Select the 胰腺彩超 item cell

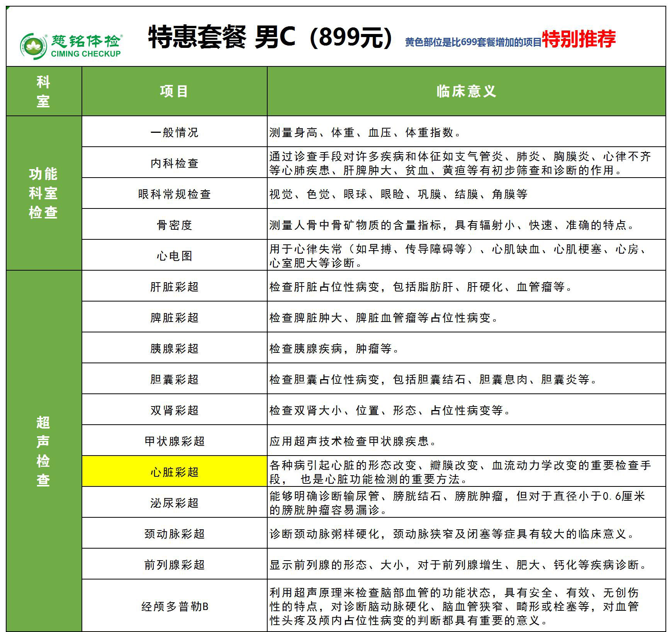[x=175, y=348]
